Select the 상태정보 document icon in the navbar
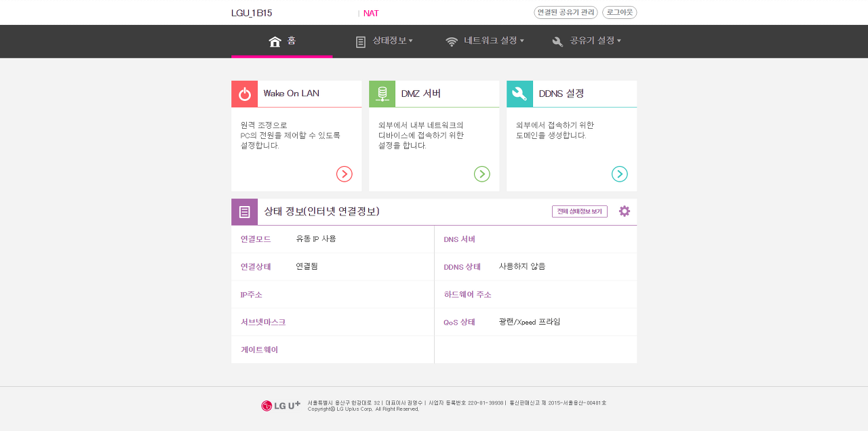The height and width of the screenshot is (431, 868). click(361, 42)
